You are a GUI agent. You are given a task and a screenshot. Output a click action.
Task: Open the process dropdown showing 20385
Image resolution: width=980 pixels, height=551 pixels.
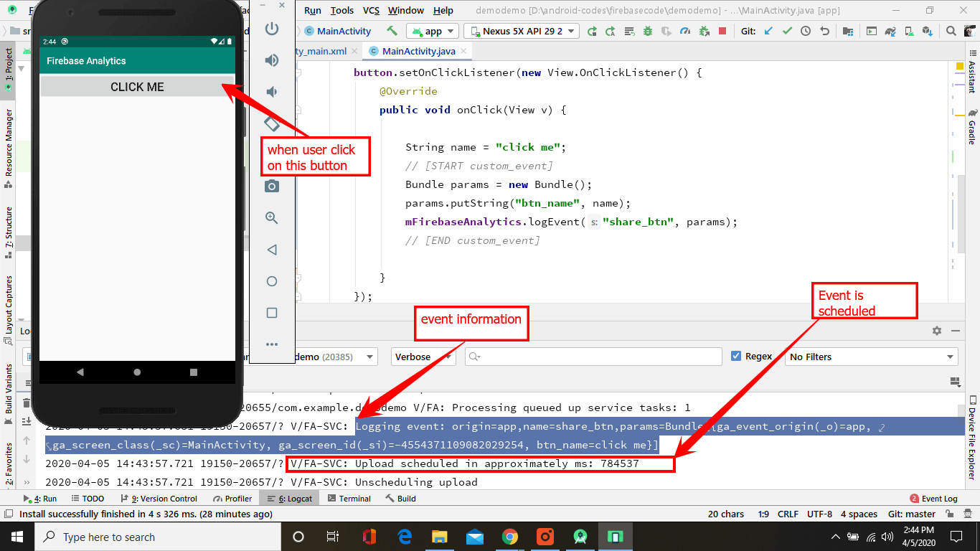point(336,357)
